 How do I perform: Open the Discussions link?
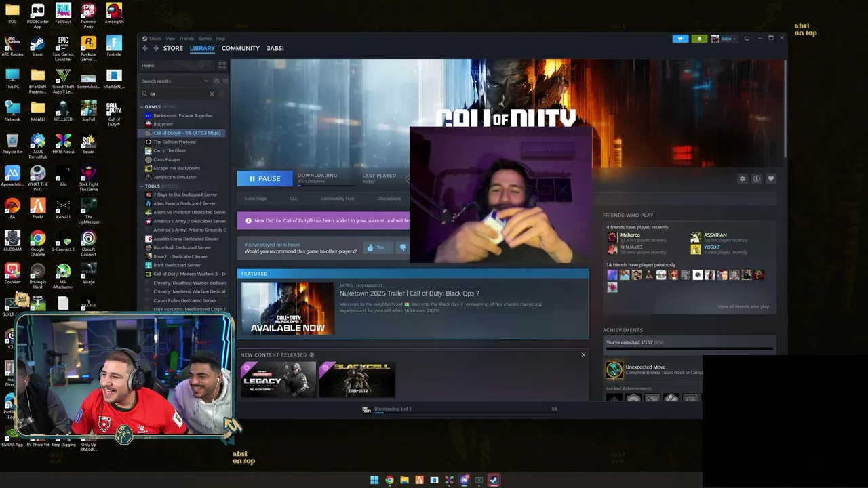(x=389, y=199)
